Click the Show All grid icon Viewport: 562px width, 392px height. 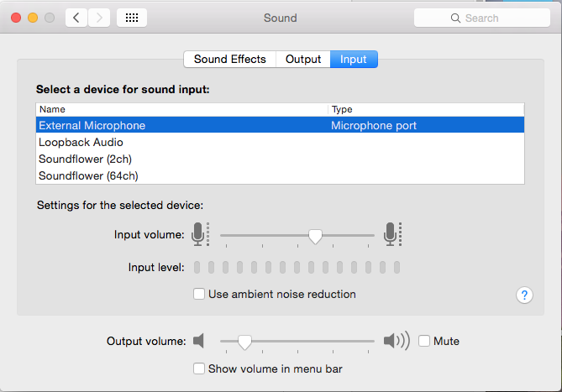(132, 18)
